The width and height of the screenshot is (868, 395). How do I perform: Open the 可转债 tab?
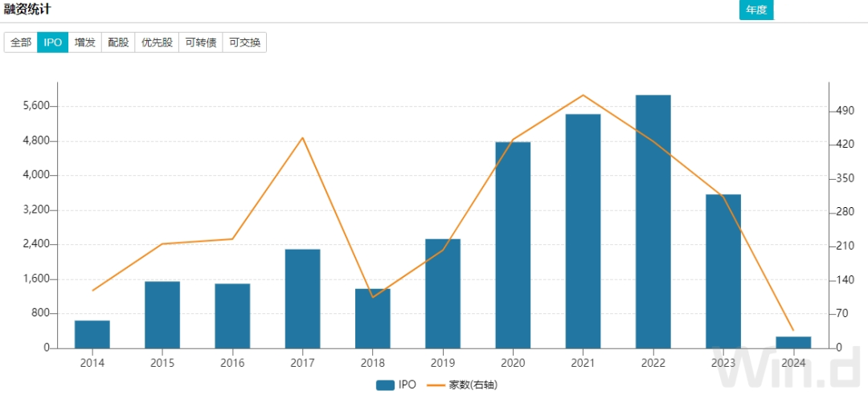[200, 43]
